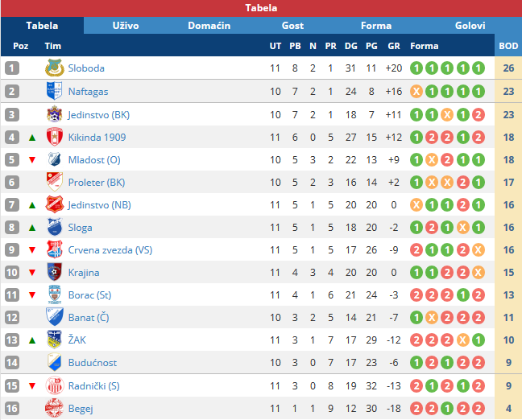Click Naftagas's orange X draw form badge

pos(416,92)
